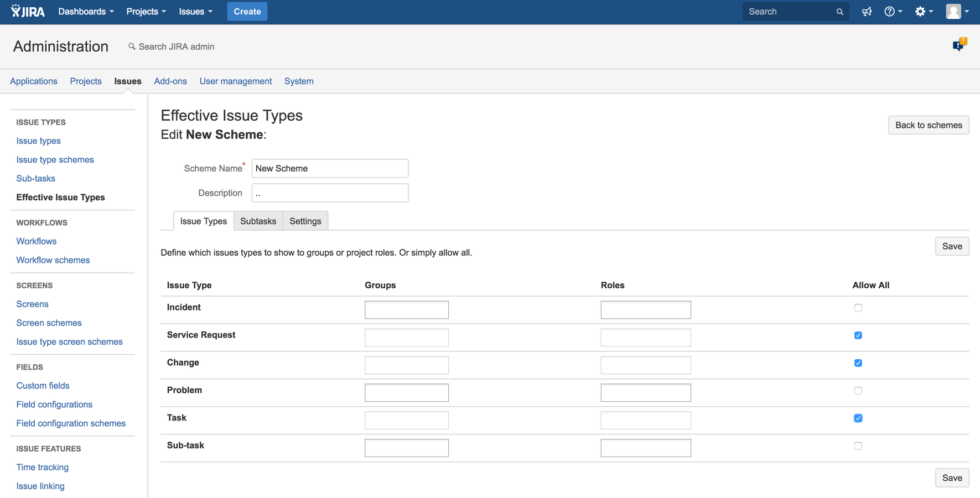Open the Projects admin tab
Screen dimensions: 980x498
(86, 81)
